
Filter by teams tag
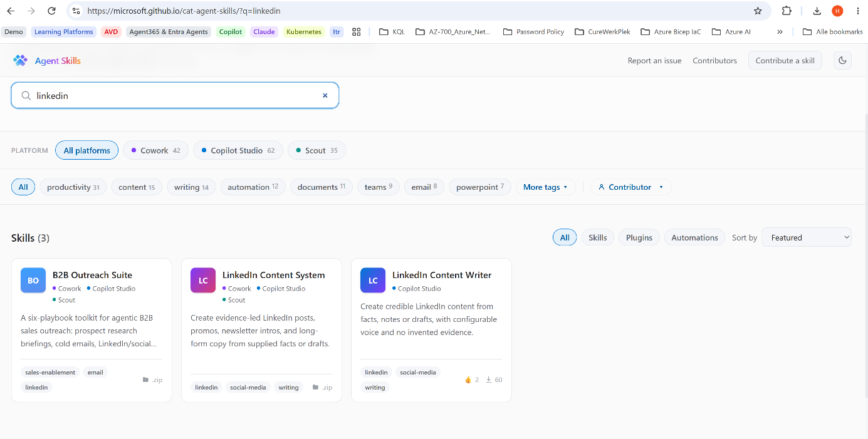click(x=378, y=187)
